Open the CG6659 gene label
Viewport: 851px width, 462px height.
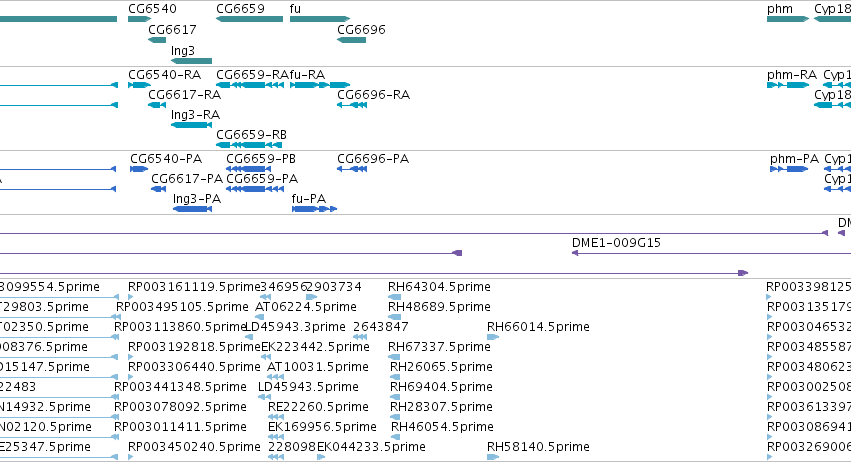(x=240, y=9)
